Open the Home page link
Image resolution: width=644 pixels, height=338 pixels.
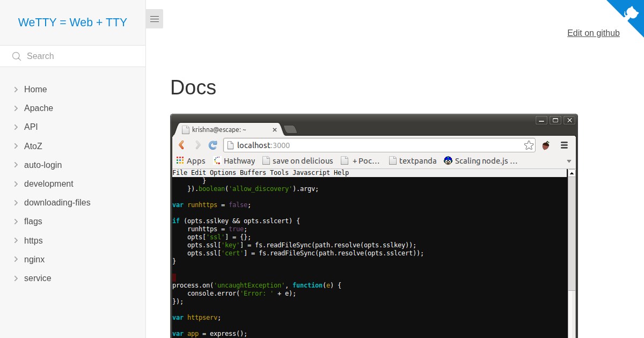pos(35,90)
